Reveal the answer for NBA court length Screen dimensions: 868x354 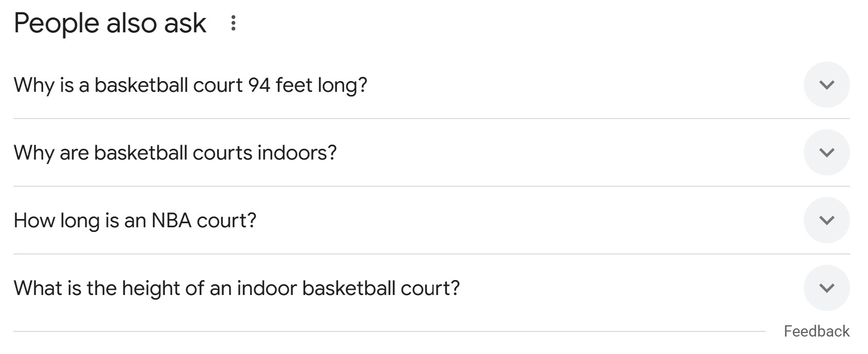(x=826, y=220)
